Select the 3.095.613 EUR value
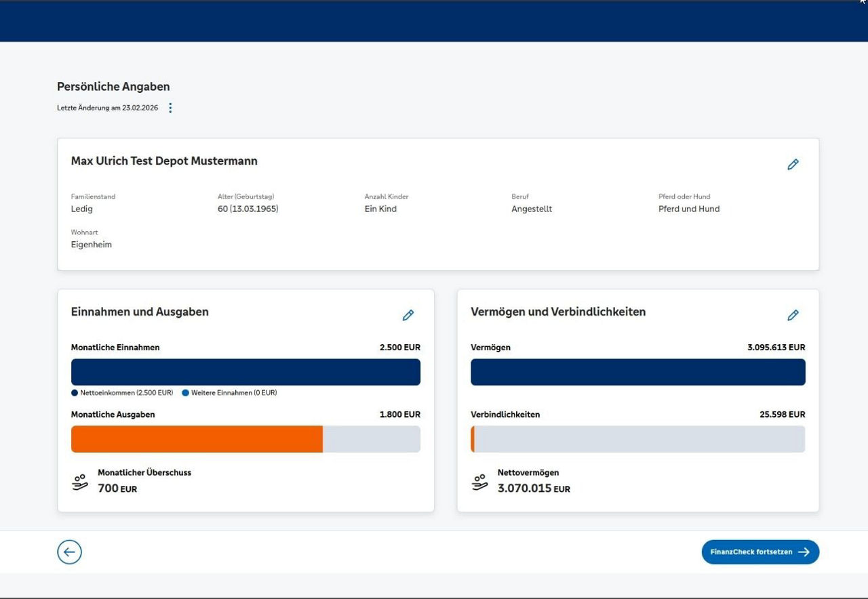The width and height of the screenshot is (868, 599). coord(776,347)
